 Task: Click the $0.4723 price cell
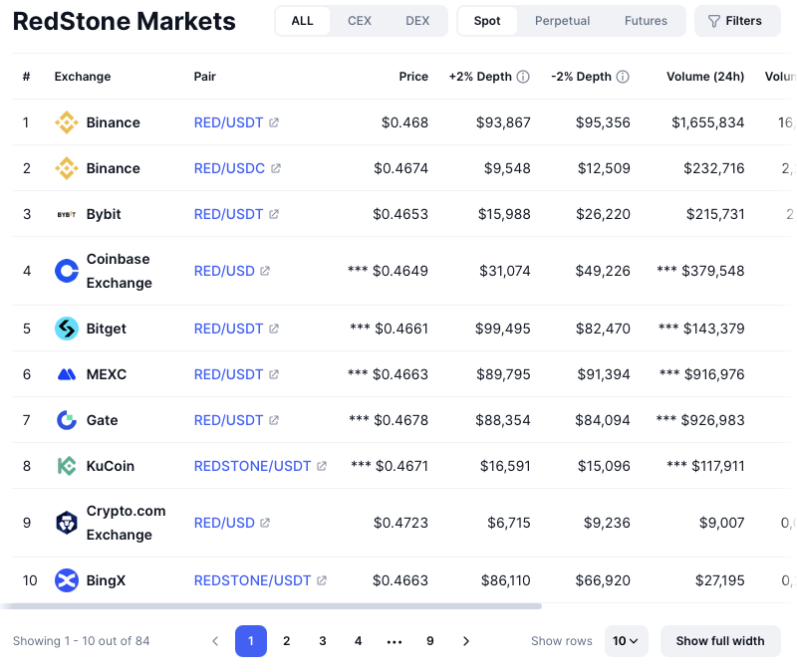tap(401, 523)
